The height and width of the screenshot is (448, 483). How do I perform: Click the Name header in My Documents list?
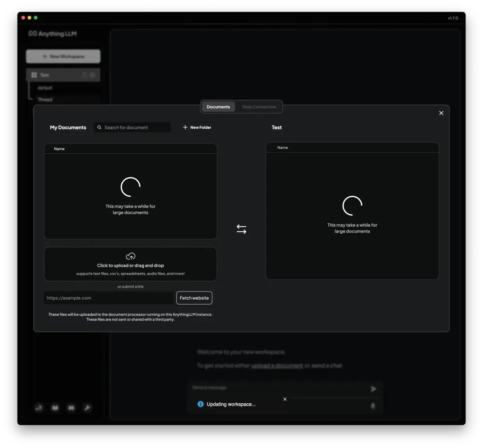click(59, 149)
